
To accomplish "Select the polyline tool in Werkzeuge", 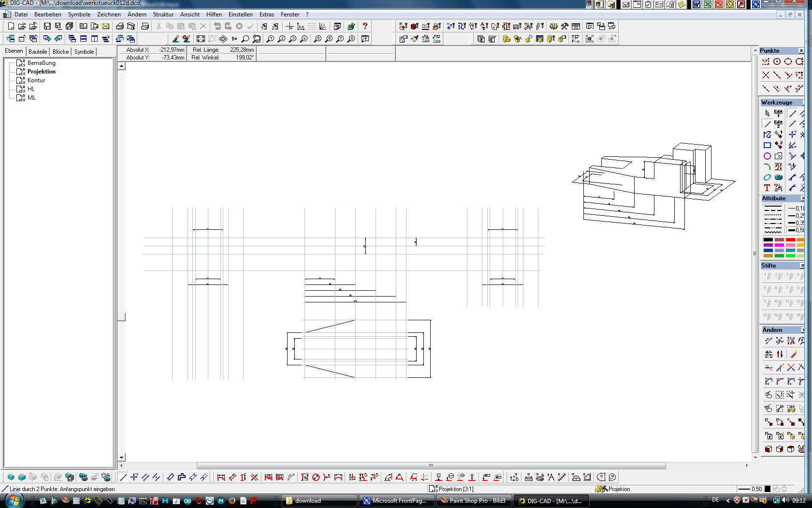I will pyautogui.click(x=767, y=134).
